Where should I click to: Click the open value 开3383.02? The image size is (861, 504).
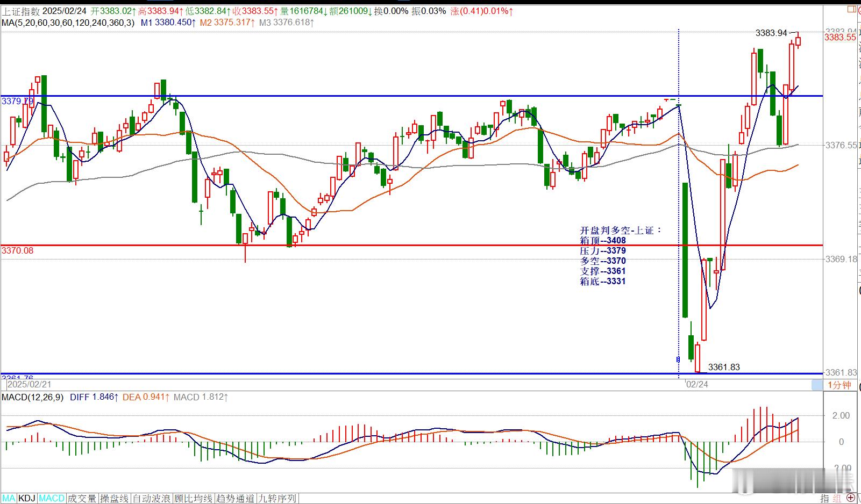click(x=112, y=11)
